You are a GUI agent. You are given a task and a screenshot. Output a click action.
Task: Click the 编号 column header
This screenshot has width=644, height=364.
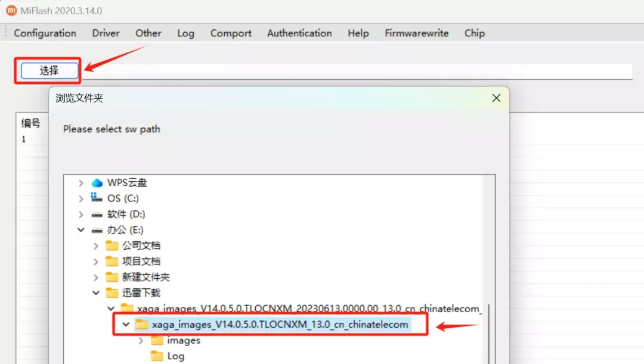coord(31,123)
